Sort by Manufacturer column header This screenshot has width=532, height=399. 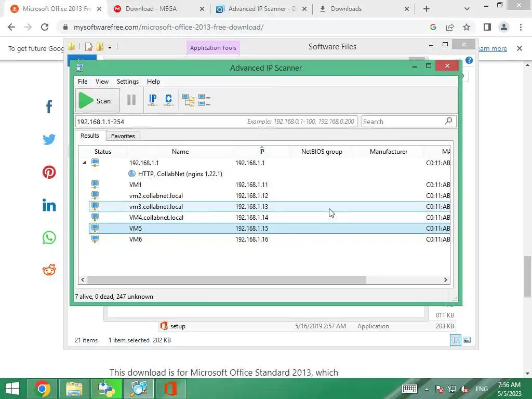tap(389, 151)
